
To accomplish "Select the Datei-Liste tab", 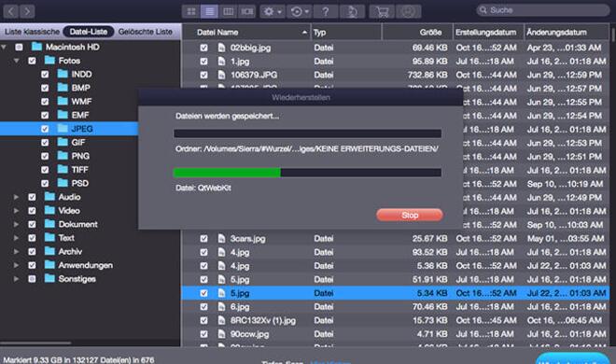I will [89, 32].
